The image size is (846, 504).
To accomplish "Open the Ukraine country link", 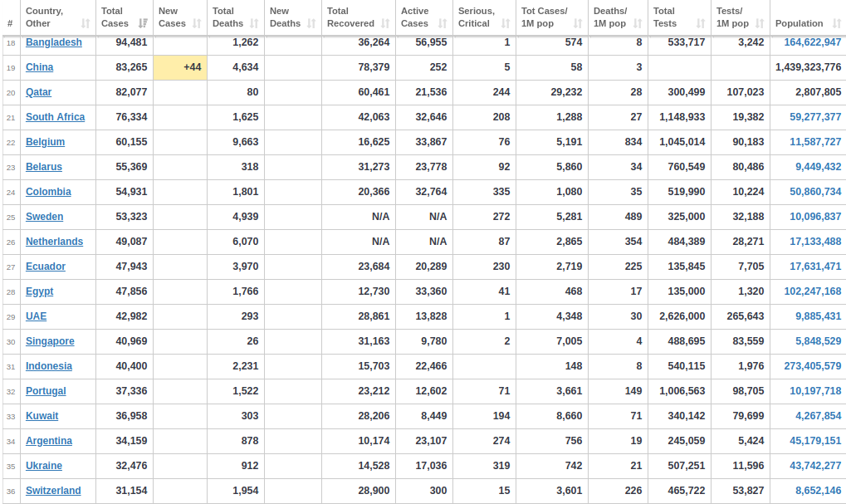I will [x=44, y=466].
